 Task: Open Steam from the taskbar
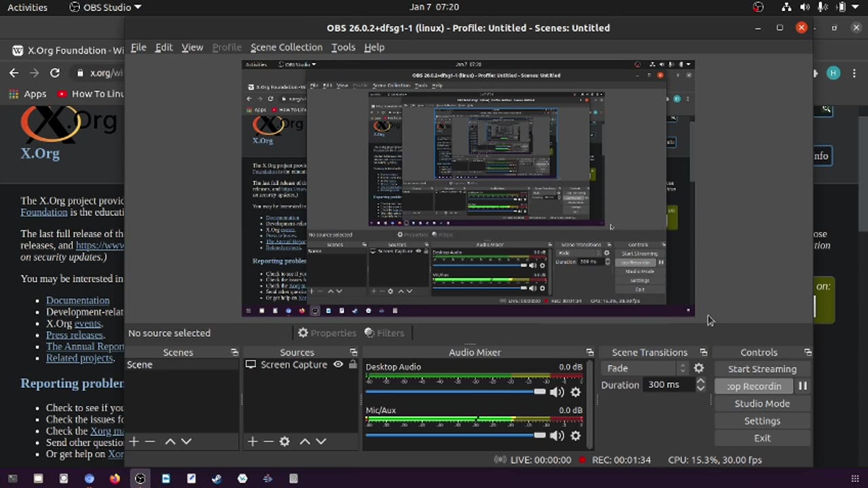pos(216,479)
